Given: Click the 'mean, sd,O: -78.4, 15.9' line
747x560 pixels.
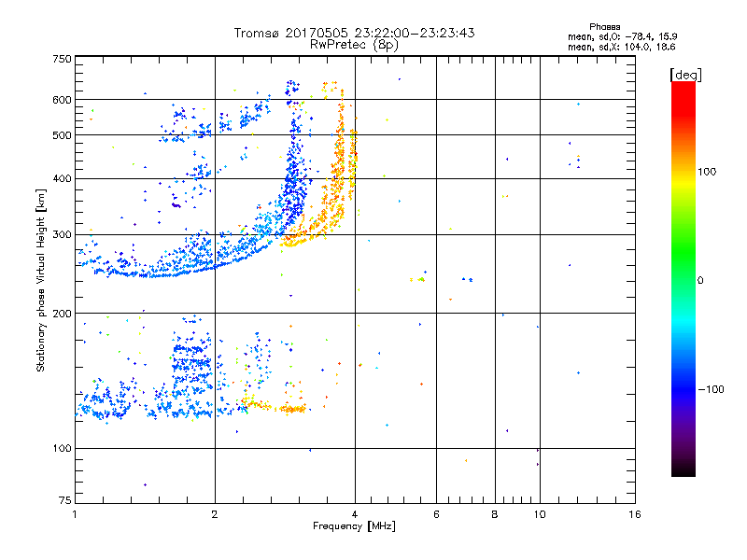Looking at the screenshot, I should click(622, 36).
